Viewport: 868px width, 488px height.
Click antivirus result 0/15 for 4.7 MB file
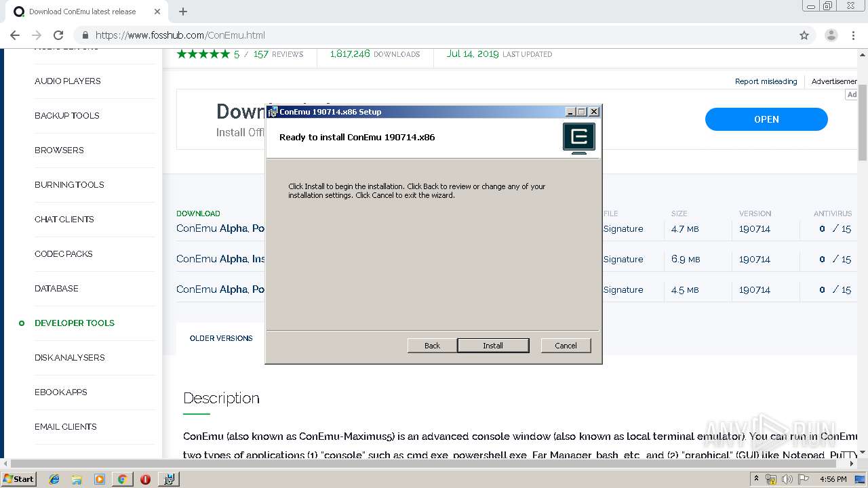pyautogui.click(x=835, y=228)
